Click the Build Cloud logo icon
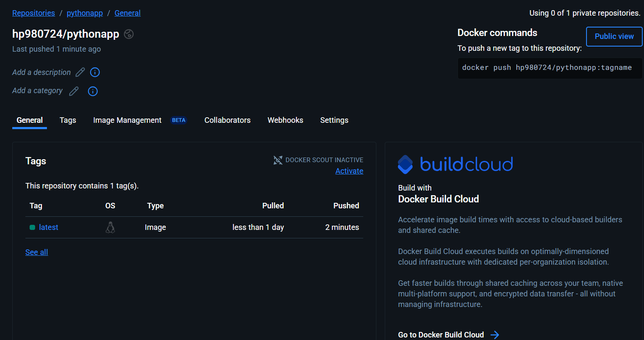 point(405,164)
